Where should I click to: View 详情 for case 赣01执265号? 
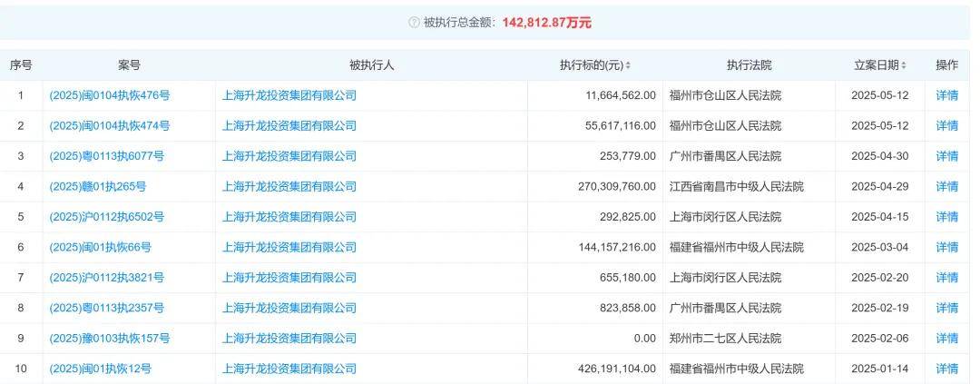click(946, 186)
